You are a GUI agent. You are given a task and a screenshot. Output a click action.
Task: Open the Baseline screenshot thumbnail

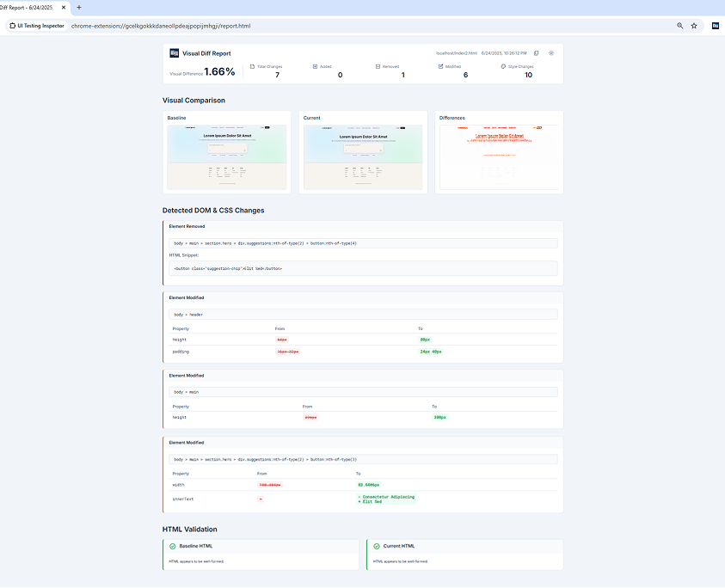click(x=227, y=157)
